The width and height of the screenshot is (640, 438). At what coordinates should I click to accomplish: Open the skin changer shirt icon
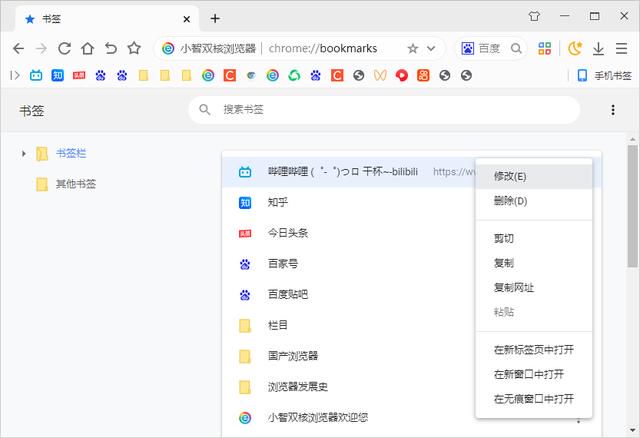[534, 16]
